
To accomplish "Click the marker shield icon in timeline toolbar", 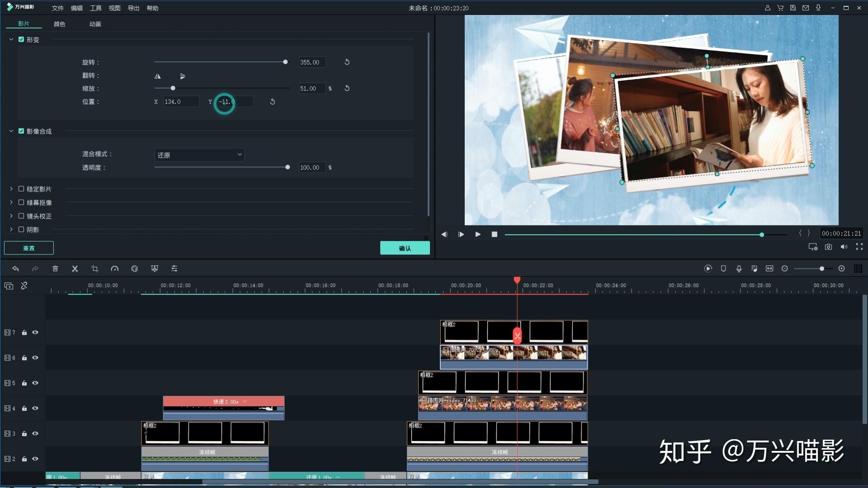I will click(723, 269).
